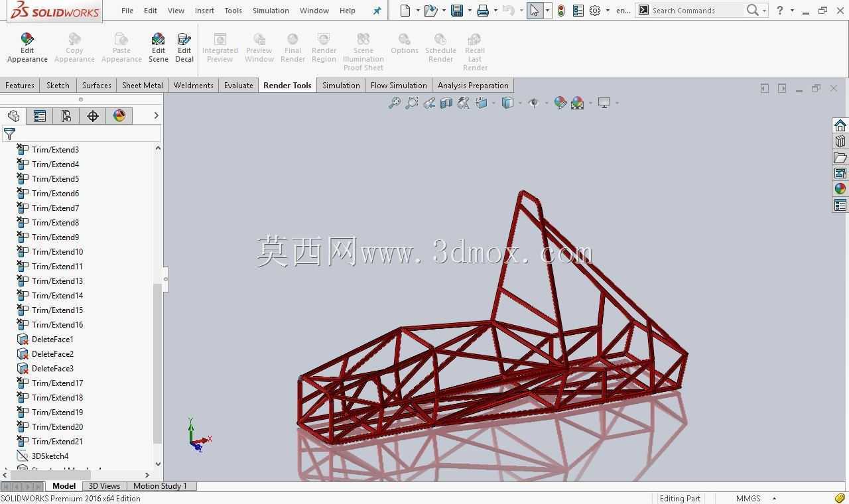Open unit system MMGS dropdown
849x504 pixels.
[x=774, y=499]
